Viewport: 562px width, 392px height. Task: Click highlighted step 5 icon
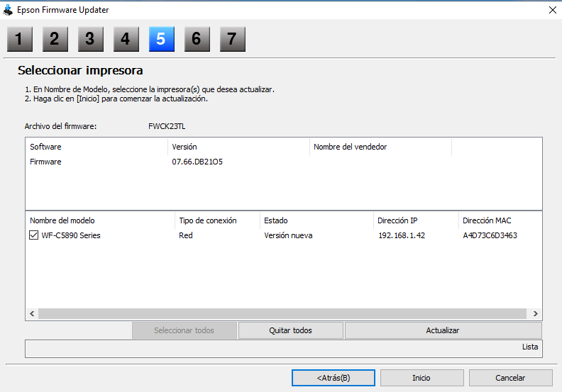coord(161,40)
